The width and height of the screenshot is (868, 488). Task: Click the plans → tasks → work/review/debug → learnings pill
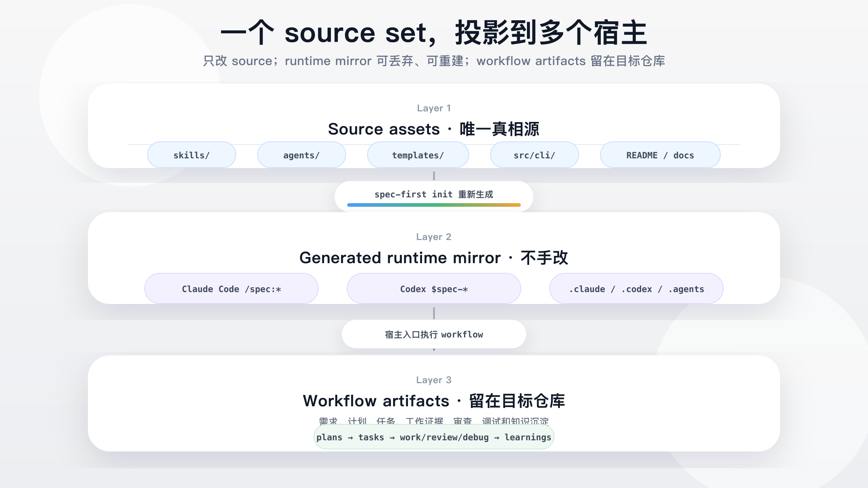pos(434,437)
